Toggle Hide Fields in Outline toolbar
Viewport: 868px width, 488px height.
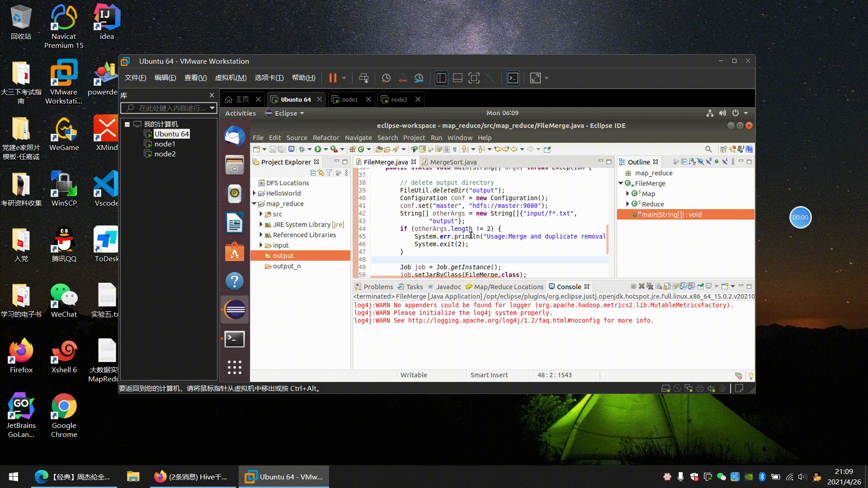point(700,162)
